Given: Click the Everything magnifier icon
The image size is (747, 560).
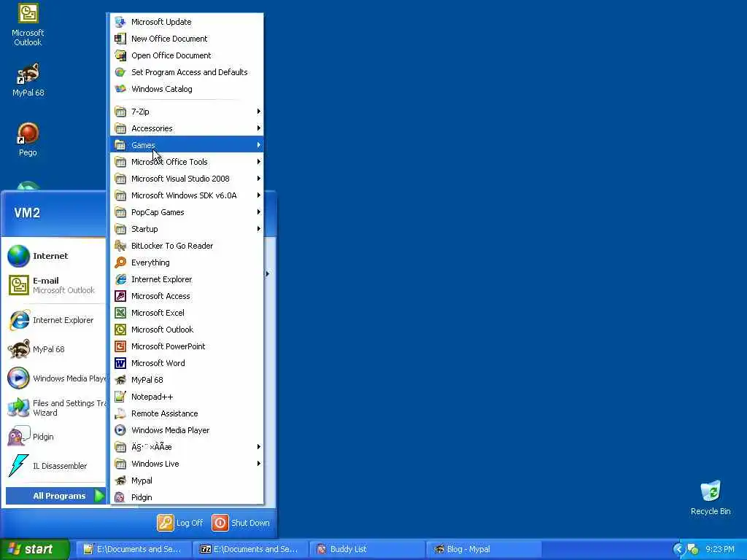Looking at the screenshot, I should [x=120, y=262].
